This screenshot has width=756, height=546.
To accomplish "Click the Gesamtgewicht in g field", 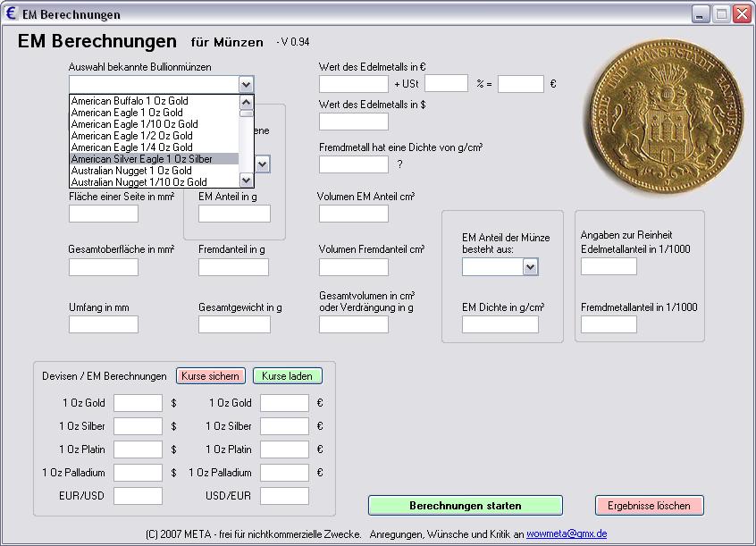I will tap(234, 324).
